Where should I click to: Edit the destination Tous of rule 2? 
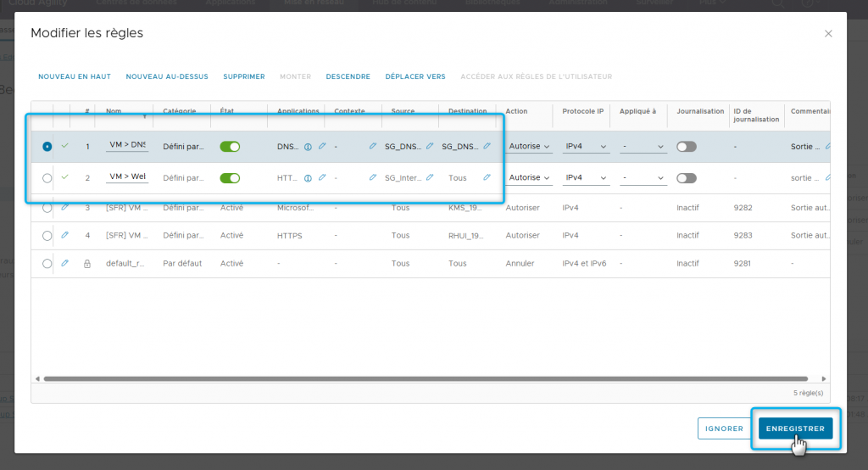pyautogui.click(x=487, y=178)
